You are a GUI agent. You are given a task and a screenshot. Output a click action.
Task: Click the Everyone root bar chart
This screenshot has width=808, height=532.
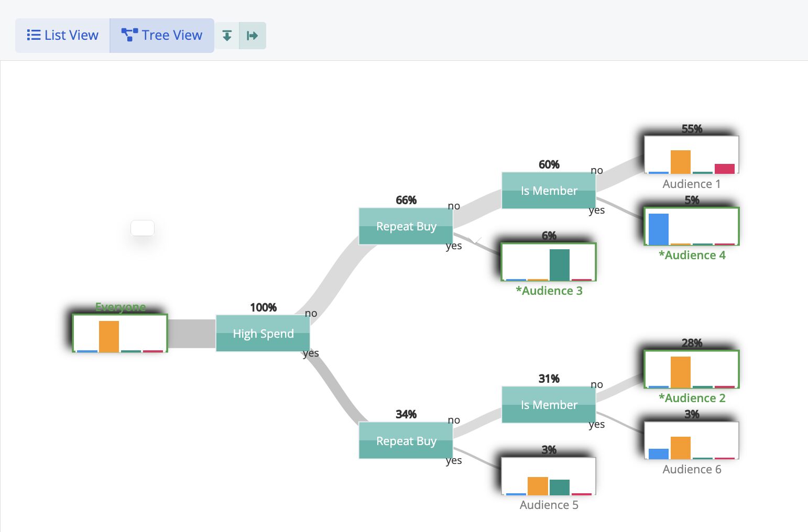(x=120, y=334)
